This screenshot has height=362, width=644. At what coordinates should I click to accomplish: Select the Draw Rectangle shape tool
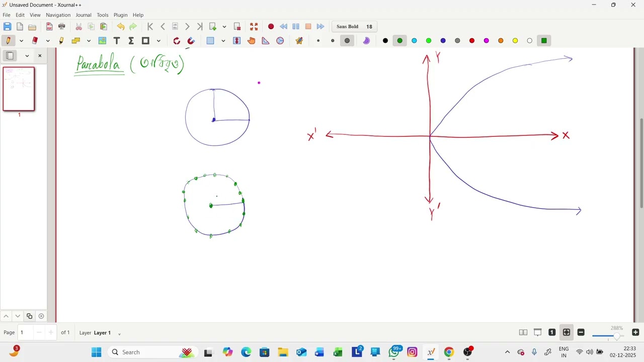pos(145,41)
